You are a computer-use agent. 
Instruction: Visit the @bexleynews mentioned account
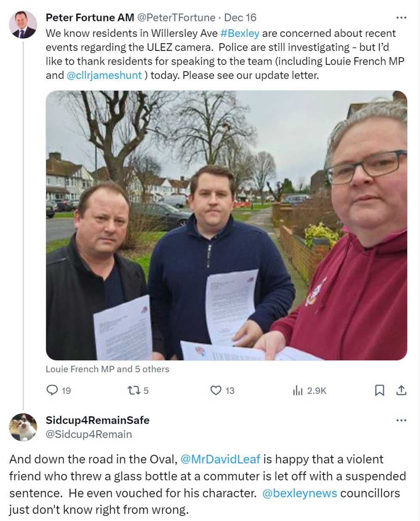pyautogui.click(x=299, y=493)
